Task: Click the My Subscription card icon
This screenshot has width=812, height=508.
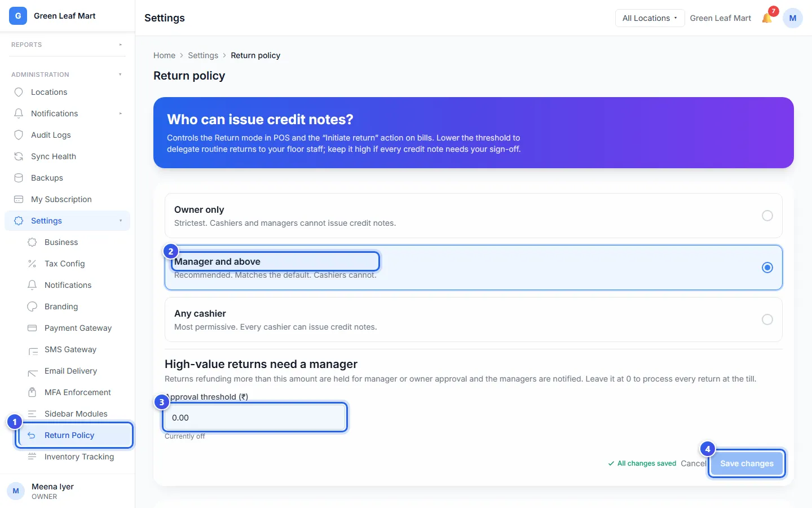Action: click(19, 199)
